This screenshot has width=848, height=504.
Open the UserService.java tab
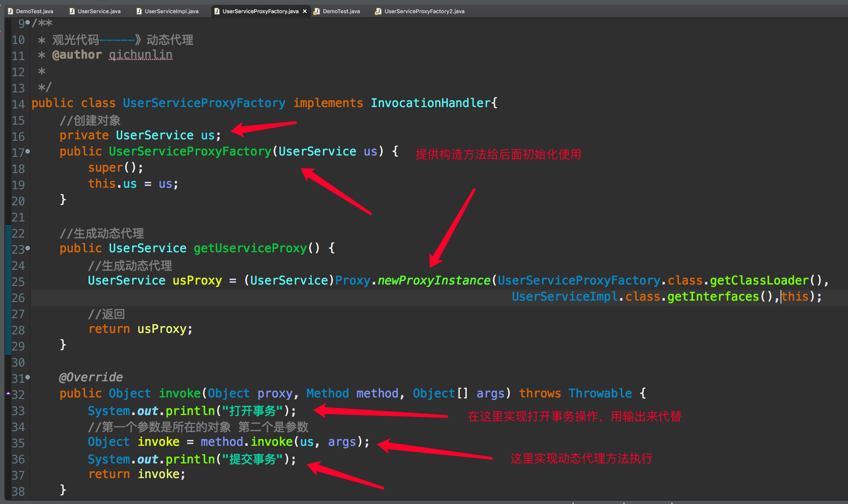click(95, 11)
